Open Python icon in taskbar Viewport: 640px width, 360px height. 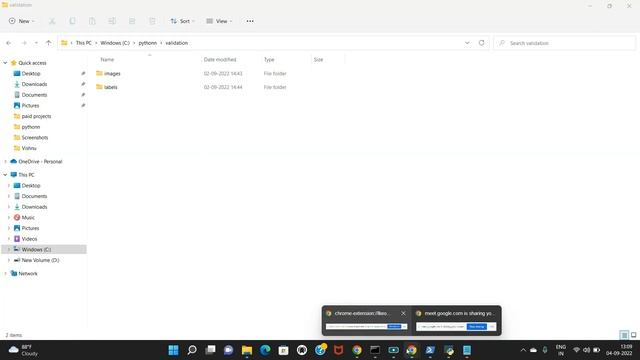(449, 350)
